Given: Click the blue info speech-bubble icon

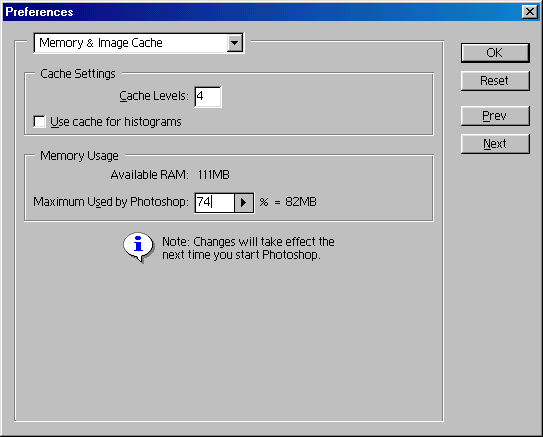Looking at the screenshot, I should pos(139,247).
